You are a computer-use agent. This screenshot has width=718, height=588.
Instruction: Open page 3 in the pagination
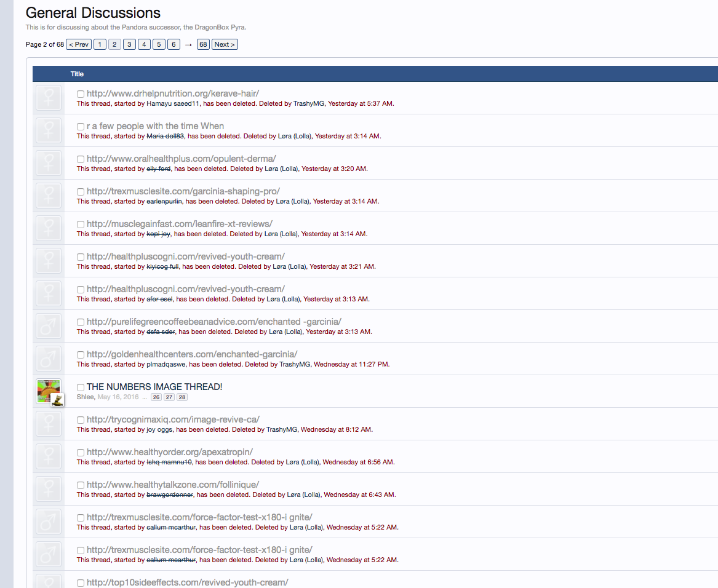coord(129,44)
